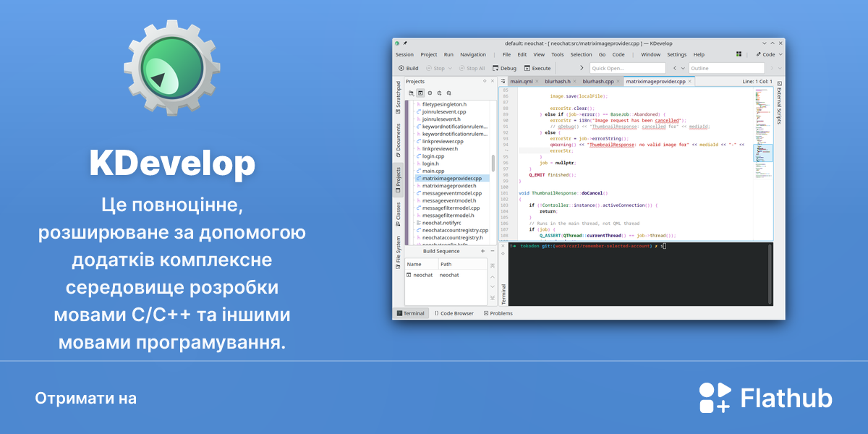Click the Stop All toolbar button
The height and width of the screenshot is (434, 868).
472,68
